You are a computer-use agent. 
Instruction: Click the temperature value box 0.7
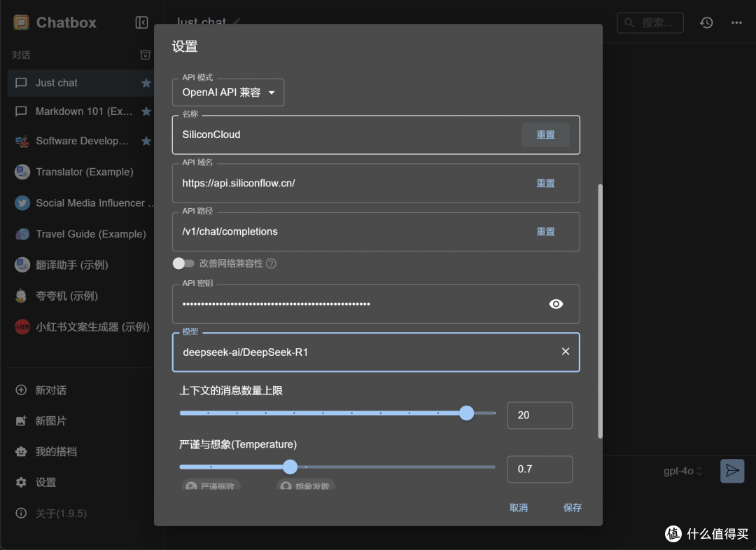(540, 469)
